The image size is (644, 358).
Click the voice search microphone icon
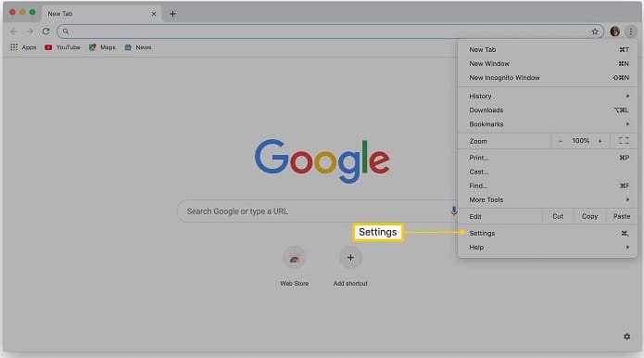point(453,211)
